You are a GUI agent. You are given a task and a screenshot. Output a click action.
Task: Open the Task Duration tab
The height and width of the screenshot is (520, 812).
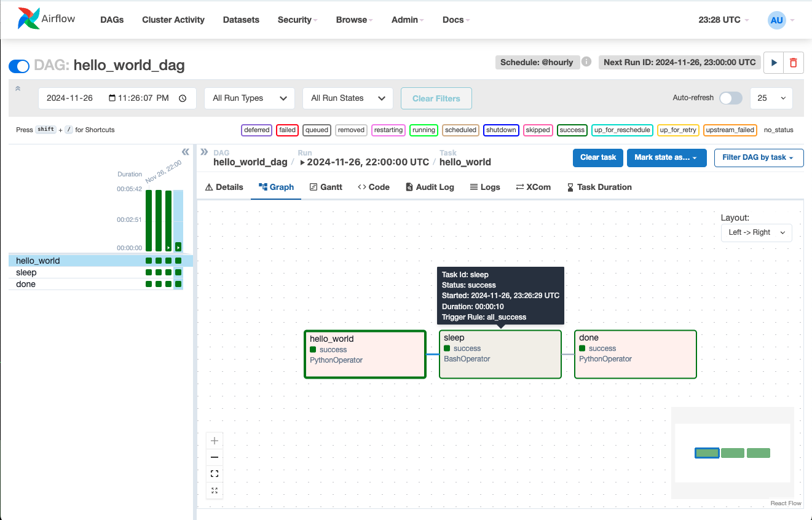point(599,187)
